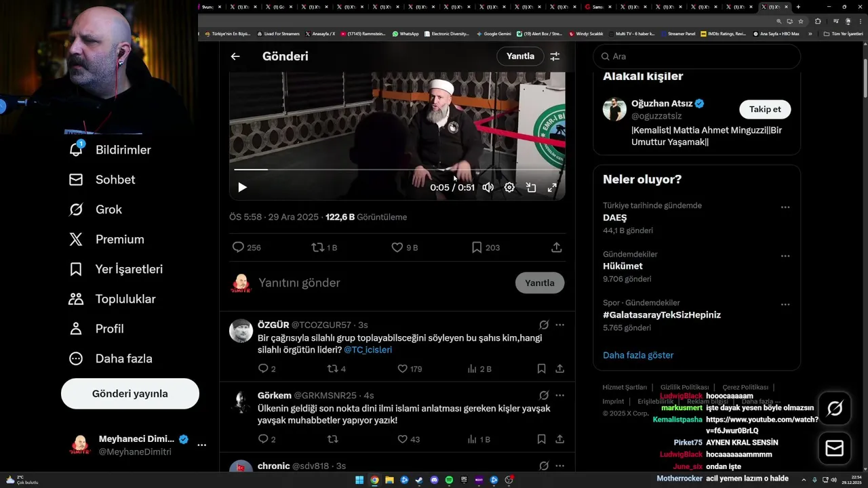Follow Oğuzhan Atsız with Takip et
The image size is (868, 488).
point(765,109)
